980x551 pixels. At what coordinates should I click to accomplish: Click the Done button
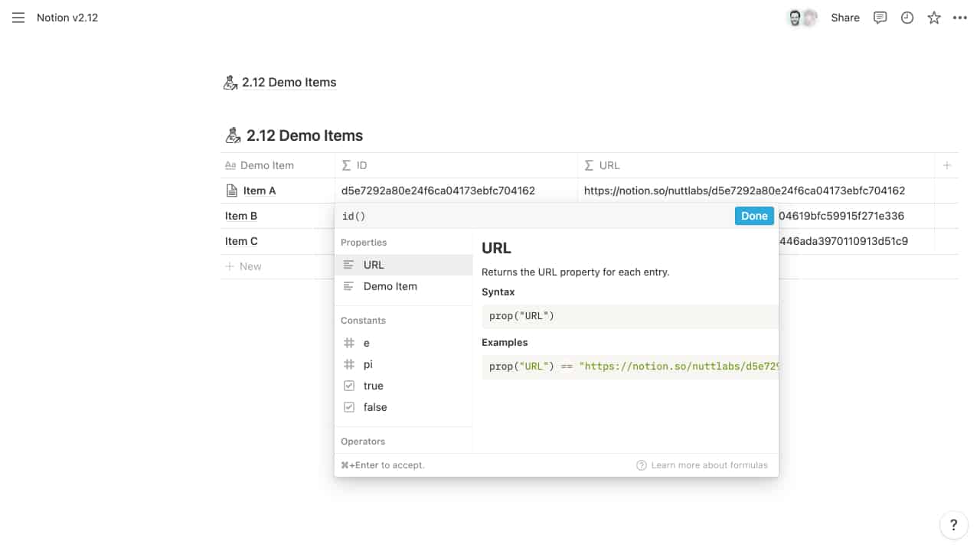coord(754,216)
